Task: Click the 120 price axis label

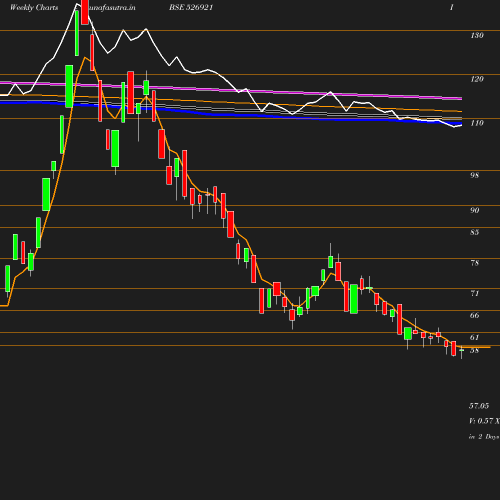Action: [477, 79]
